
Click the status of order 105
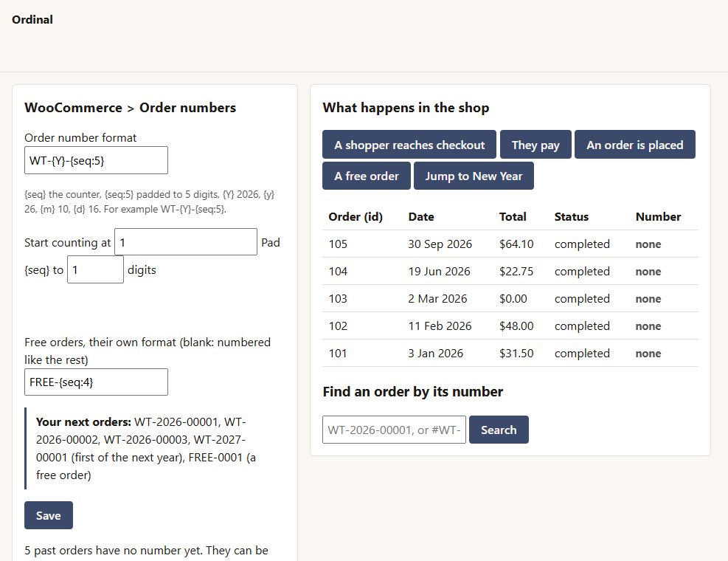pos(582,244)
